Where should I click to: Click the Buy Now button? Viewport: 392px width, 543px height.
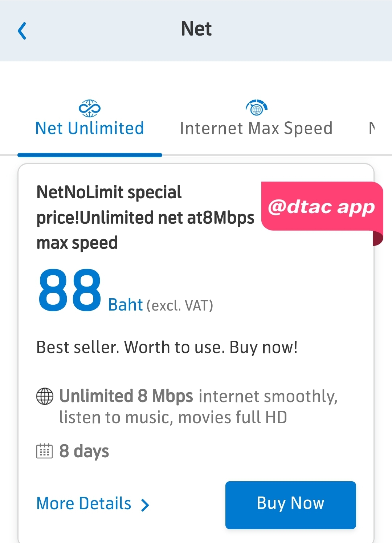tap(291, 505)
